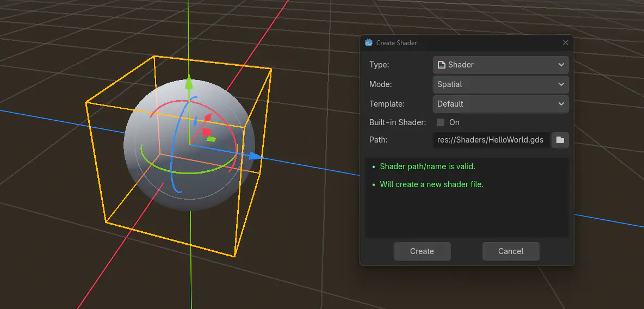Click the 'Mode:' label
The width and height of the screenshot is (644, 309).
tap(381, 84)
